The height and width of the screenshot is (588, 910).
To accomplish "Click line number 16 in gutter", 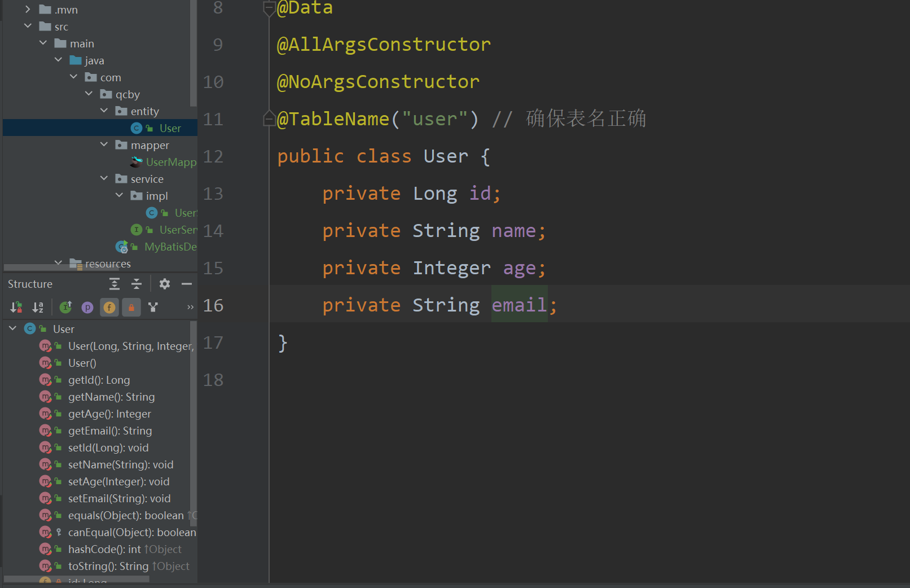I will pyautogui.click(x=213, y=305).
